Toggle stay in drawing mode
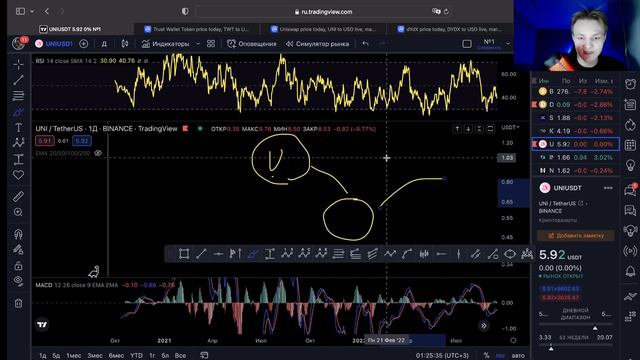The height and width of the screenshot is (360, 640). pos(18,250)
